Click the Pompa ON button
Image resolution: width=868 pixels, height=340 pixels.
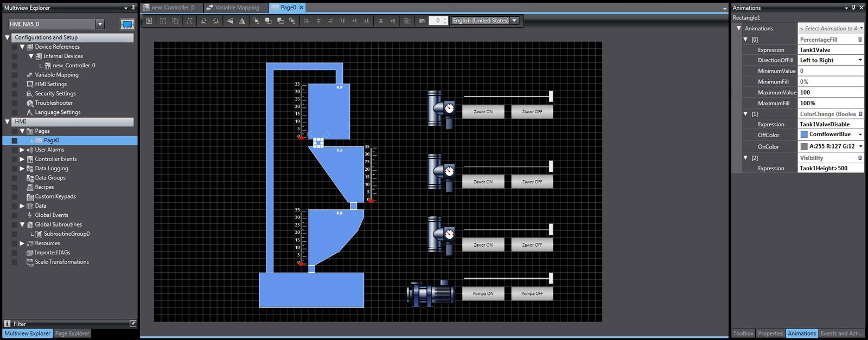(x=483, y=293)
